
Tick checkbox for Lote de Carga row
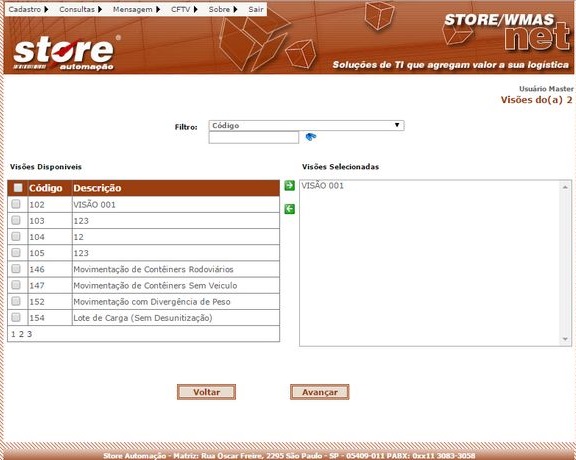[x=16, y=317]
